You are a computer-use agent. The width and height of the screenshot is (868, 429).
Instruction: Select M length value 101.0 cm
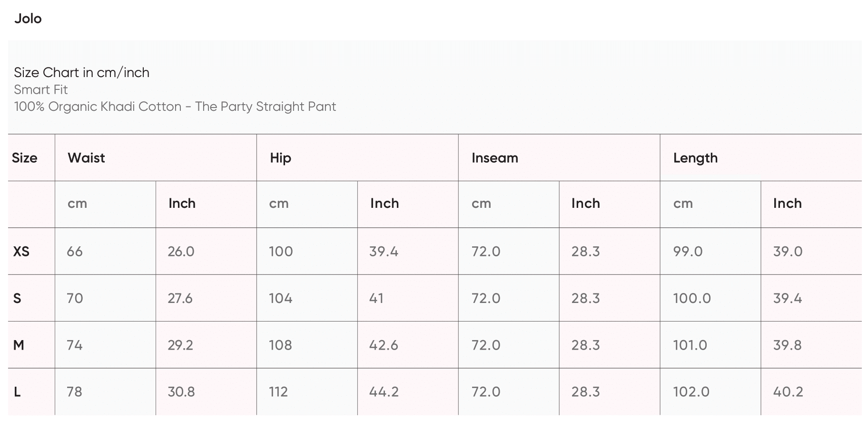tap(690, 345)
